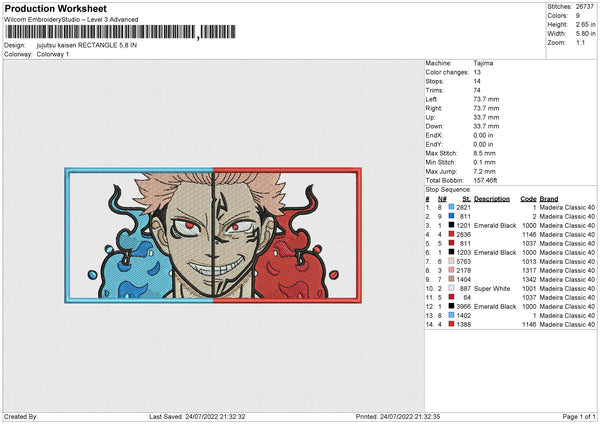
Task: Click the trims value '74'
Action: point(477,90)
